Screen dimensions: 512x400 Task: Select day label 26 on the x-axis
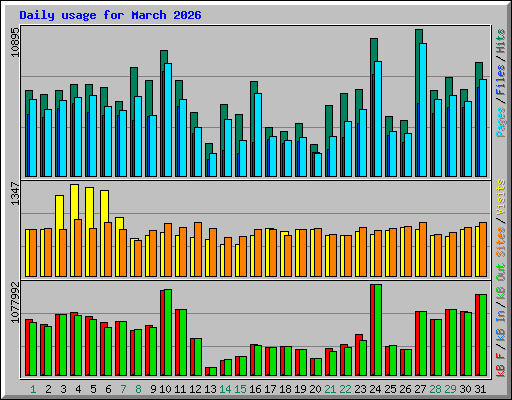[x=405, y=389]
